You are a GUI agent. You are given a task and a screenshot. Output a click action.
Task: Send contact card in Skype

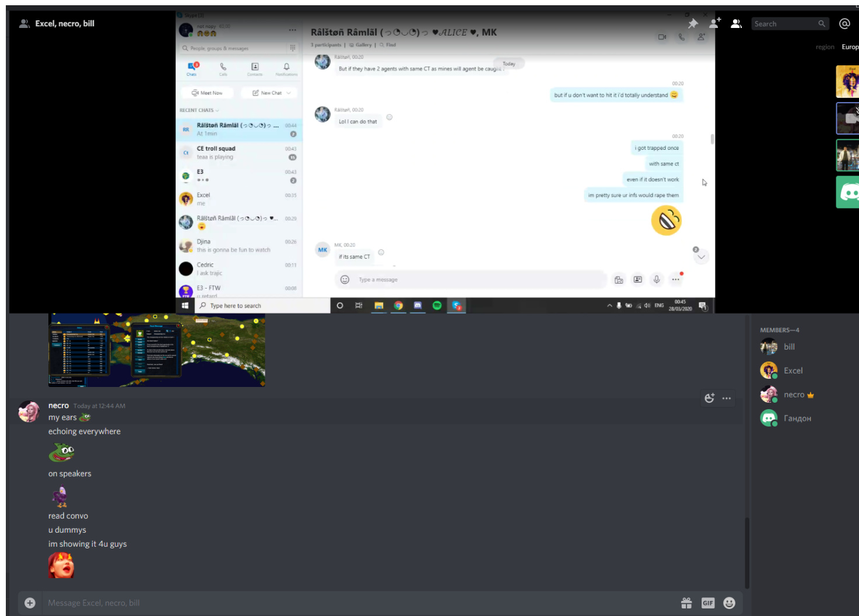click(x=638, y=280)
